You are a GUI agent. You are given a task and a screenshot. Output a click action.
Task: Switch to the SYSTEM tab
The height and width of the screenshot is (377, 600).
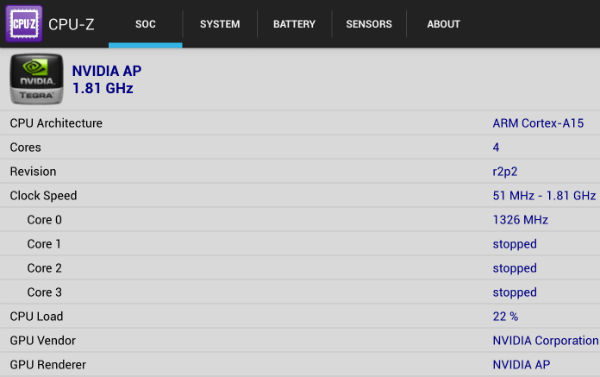click(220, 24)
